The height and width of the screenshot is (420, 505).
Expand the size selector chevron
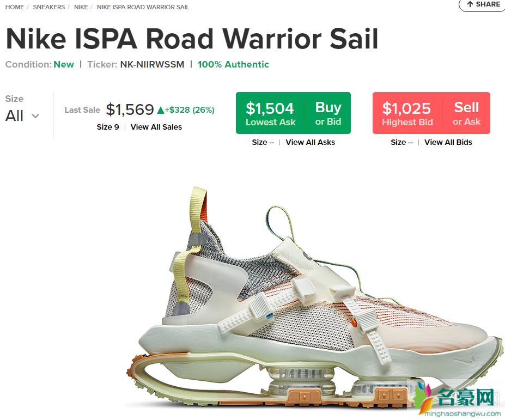35,116
